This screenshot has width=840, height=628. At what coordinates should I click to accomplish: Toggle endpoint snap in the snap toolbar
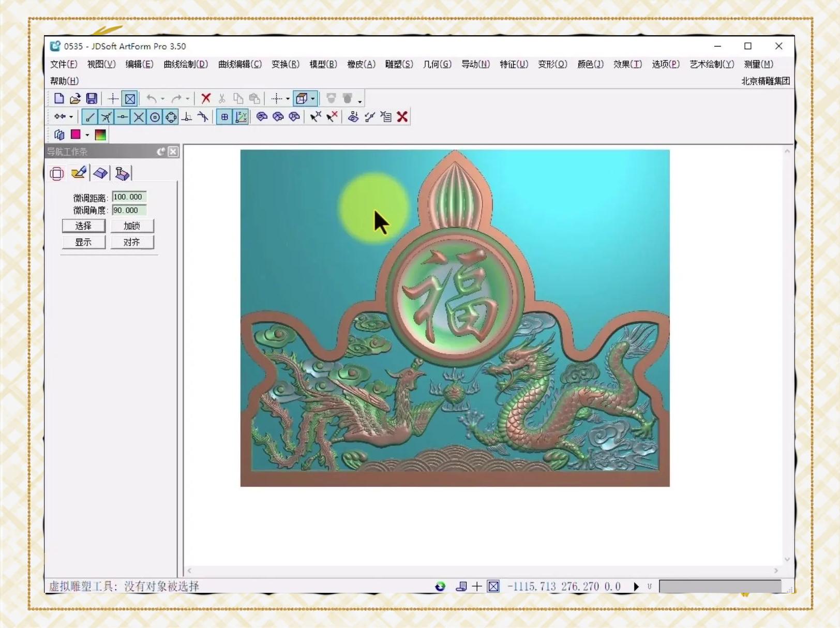pos(90,117)
